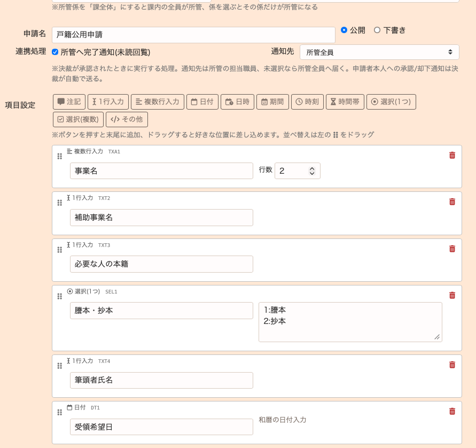The height and width of the screenshot is (448, 476).
Task: Click the TXT3 field code
Action: click(x=104, y=245)
